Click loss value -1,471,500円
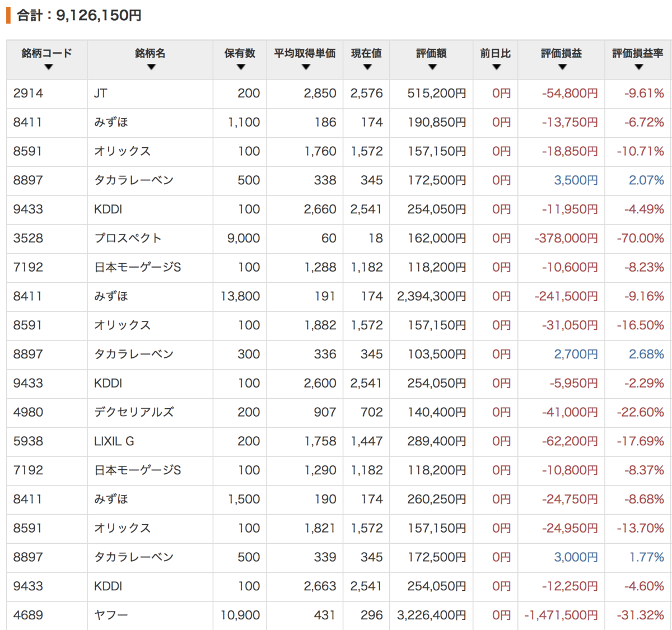The image size is (672, 630). (x=561, y=615)
